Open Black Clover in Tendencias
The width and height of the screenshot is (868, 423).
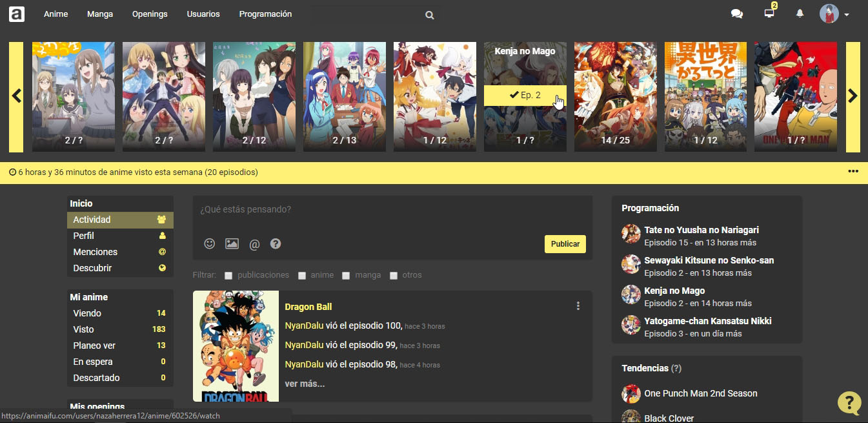tap(669, 418)
